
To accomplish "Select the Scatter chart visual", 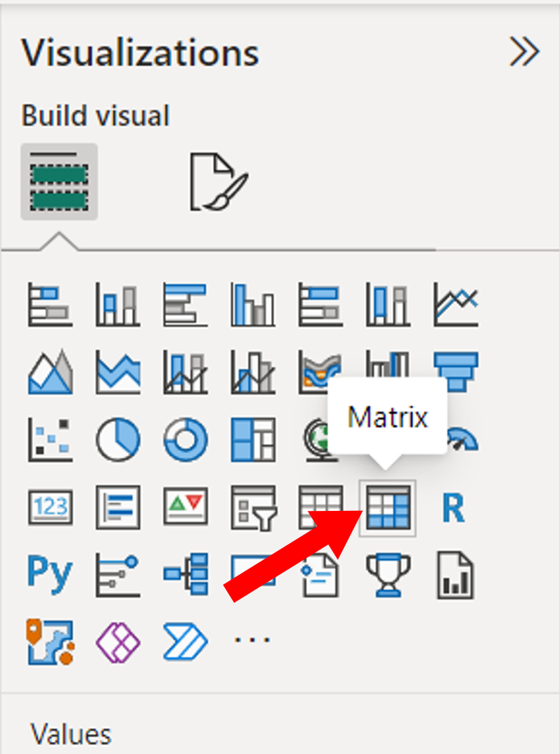I will point(50,439).
